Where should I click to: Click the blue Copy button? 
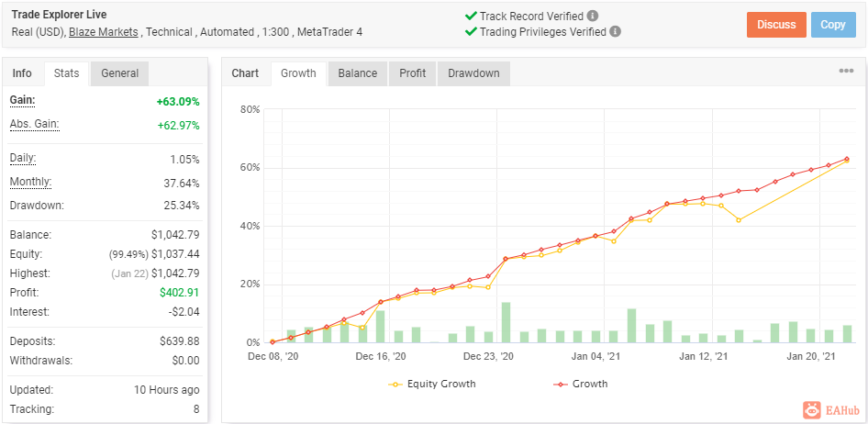(x=833, y=25)
